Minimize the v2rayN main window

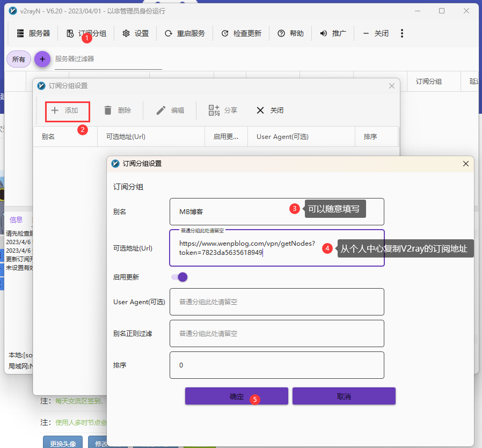click(x=418, y=11)
